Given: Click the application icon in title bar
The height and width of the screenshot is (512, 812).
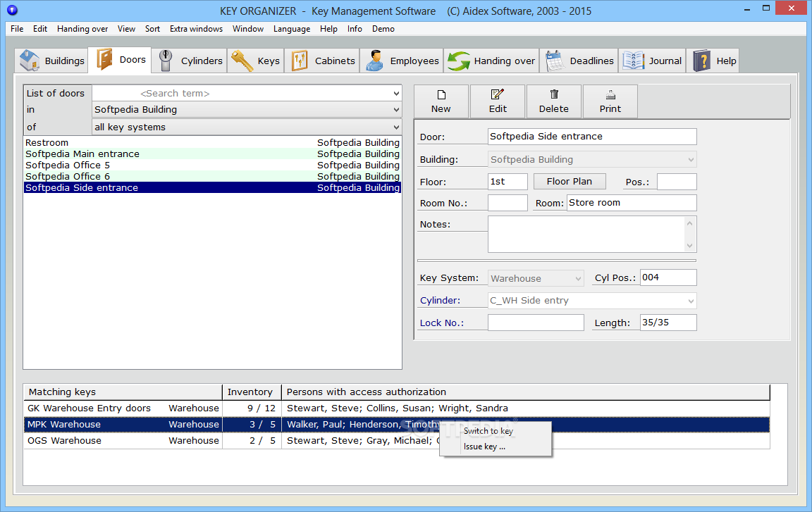Looking at the screenshot, I should pyautogui.click(x=13, y=10).
